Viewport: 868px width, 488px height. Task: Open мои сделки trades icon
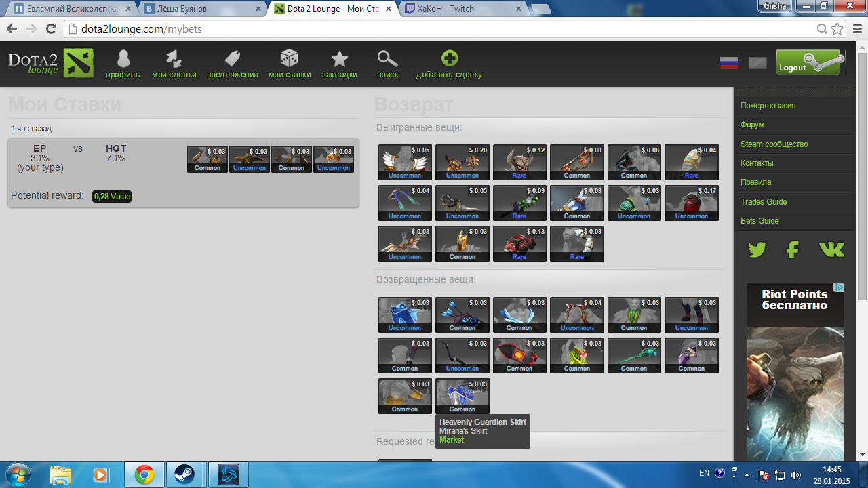(174, 59)
